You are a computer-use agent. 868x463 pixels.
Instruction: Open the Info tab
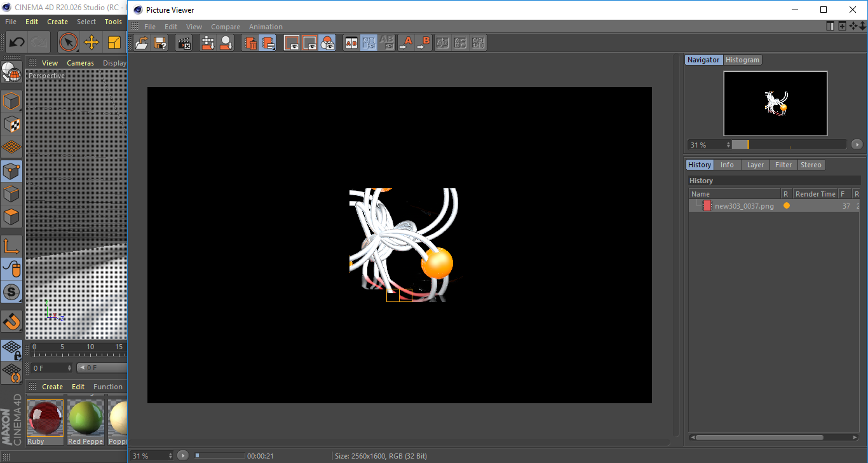[727, 165]
